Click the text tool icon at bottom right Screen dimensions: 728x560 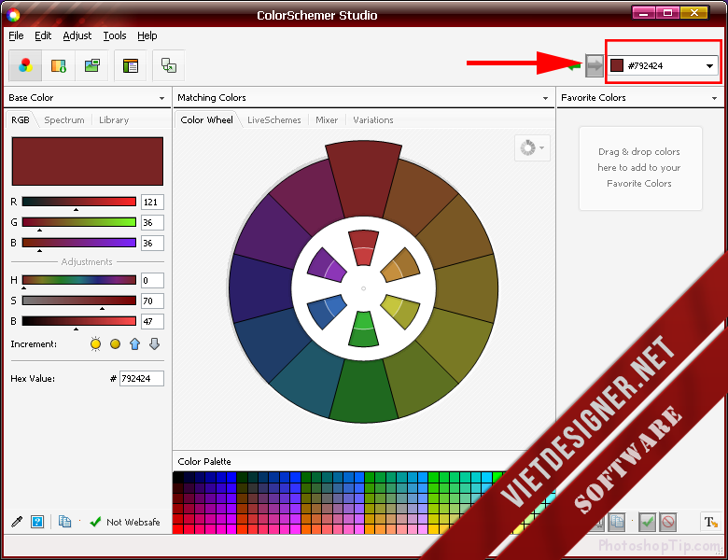(x=710, y=522)
